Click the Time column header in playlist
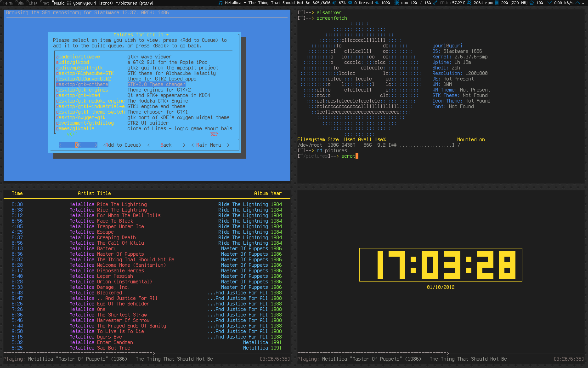 coord(17,193)
